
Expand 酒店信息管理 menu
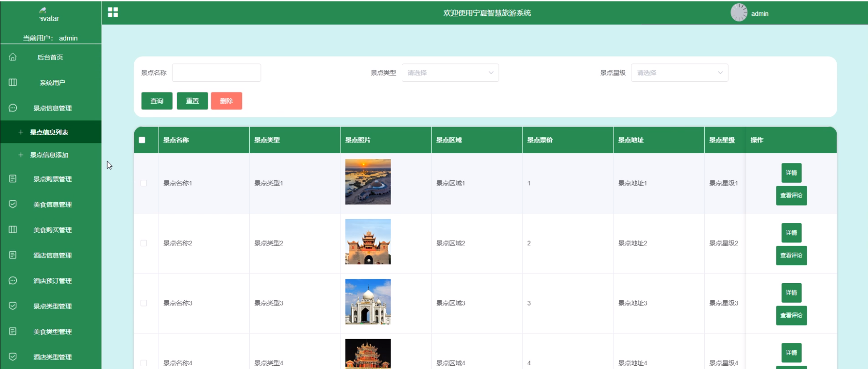(51, 255)
